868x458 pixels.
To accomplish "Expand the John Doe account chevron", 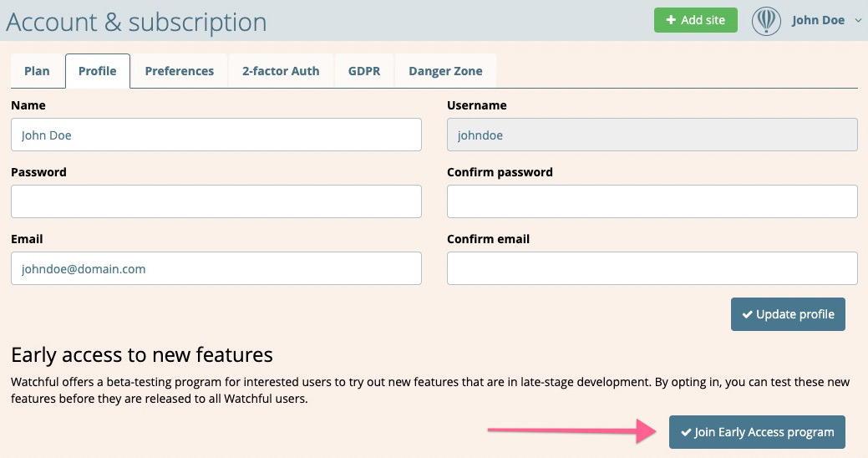I will tap(858, 21).
